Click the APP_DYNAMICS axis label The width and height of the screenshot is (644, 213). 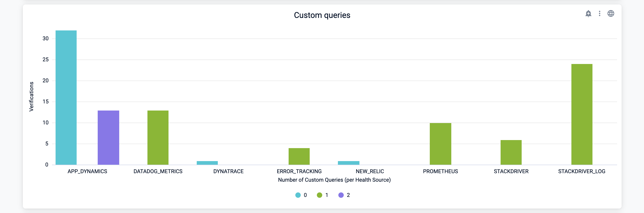(87, 171)
